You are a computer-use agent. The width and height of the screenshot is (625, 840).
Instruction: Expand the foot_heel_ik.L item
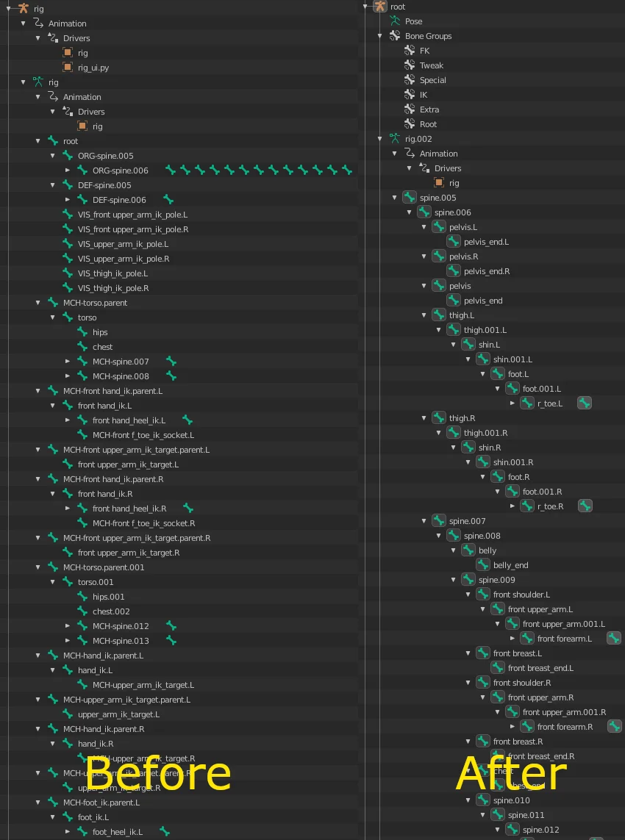click(x=67, y=831)
